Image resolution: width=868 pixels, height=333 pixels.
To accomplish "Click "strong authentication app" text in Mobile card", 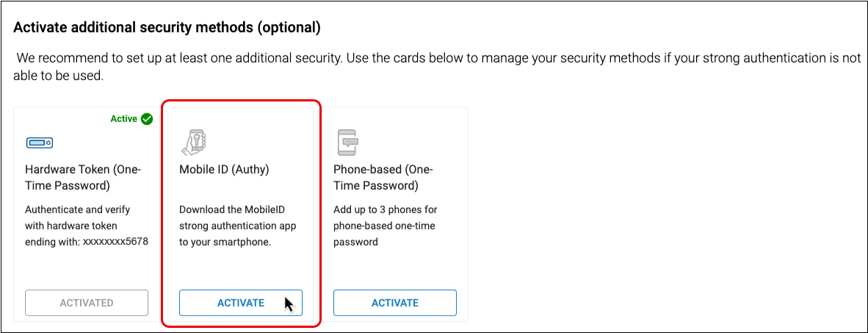I will coord(237,226).
